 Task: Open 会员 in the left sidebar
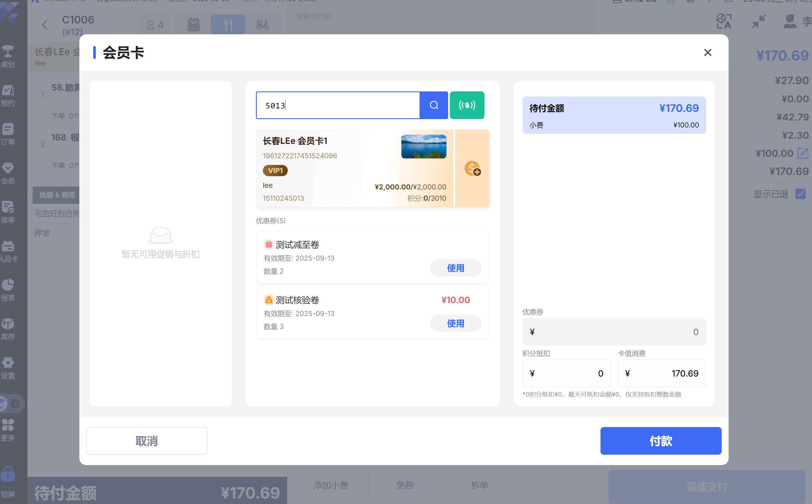8,173
